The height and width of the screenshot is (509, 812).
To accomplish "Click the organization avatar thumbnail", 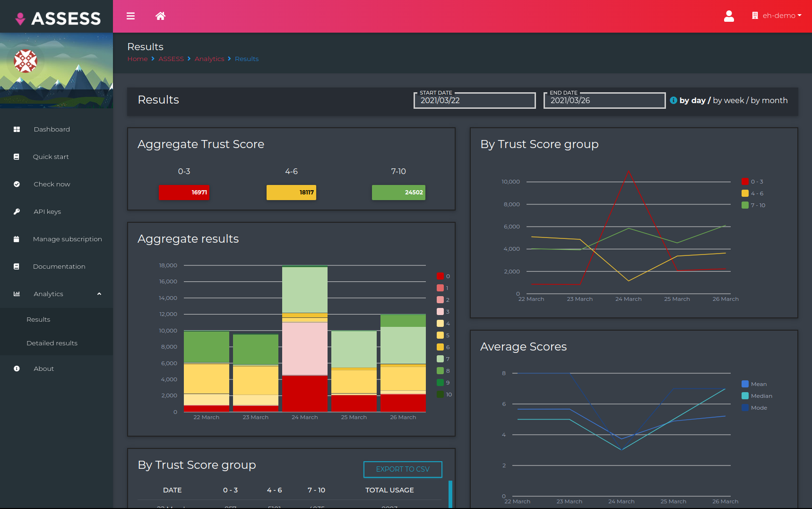I will click(26, 61).
